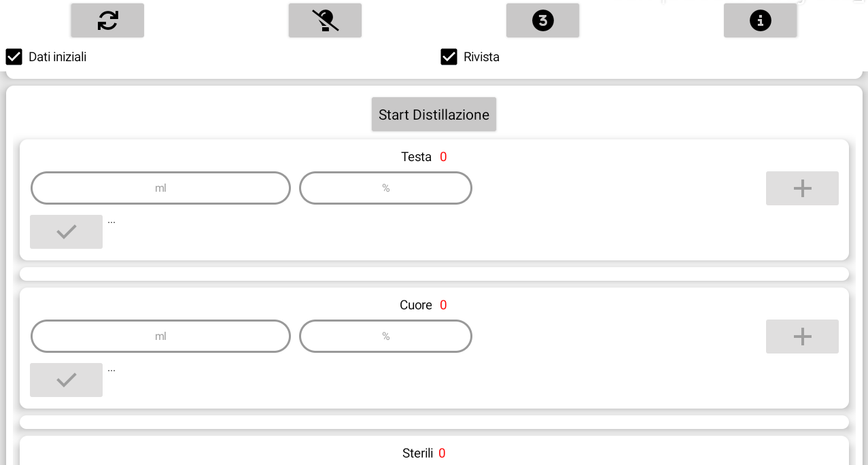Click the Testa section heading
Screen dimensions: 868x465
pos(416,157)
